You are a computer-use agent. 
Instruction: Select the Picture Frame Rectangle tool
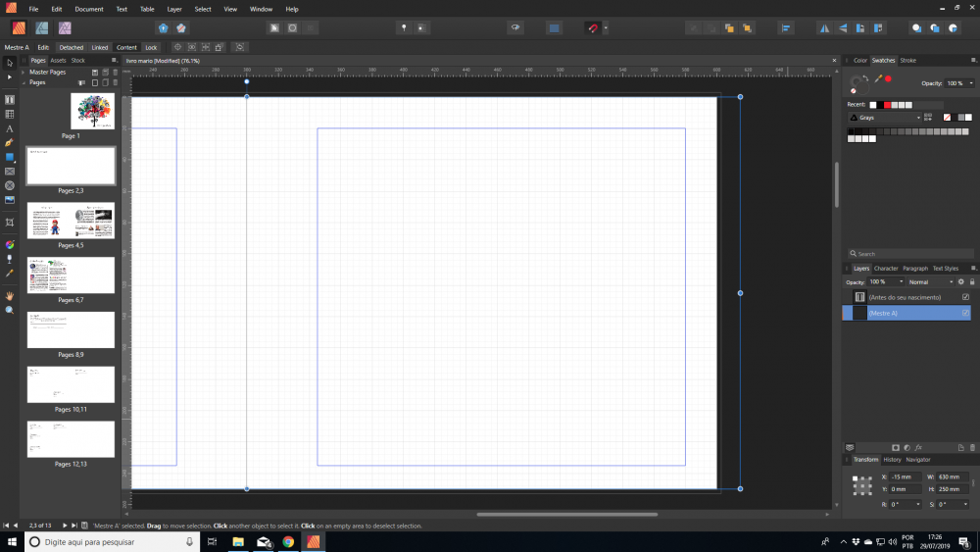pos(10,172)
